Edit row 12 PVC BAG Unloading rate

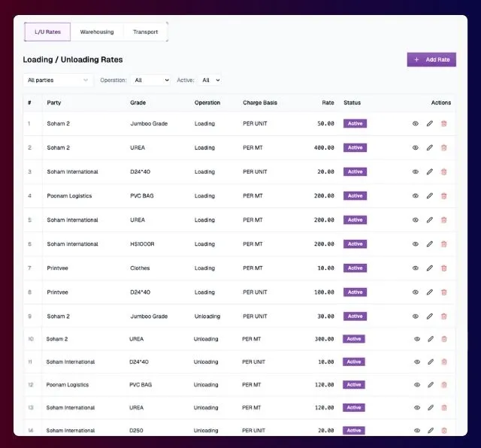[431, 384]
